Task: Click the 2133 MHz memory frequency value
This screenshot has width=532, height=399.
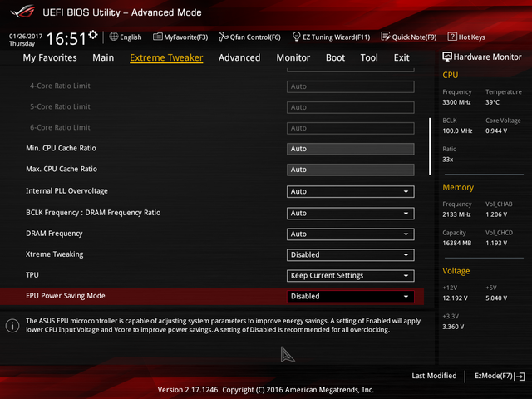Action: 456,214
